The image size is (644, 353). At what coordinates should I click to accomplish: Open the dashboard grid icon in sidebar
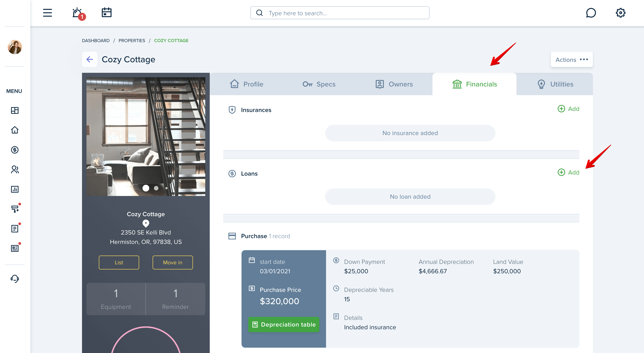tap(15, 110)
